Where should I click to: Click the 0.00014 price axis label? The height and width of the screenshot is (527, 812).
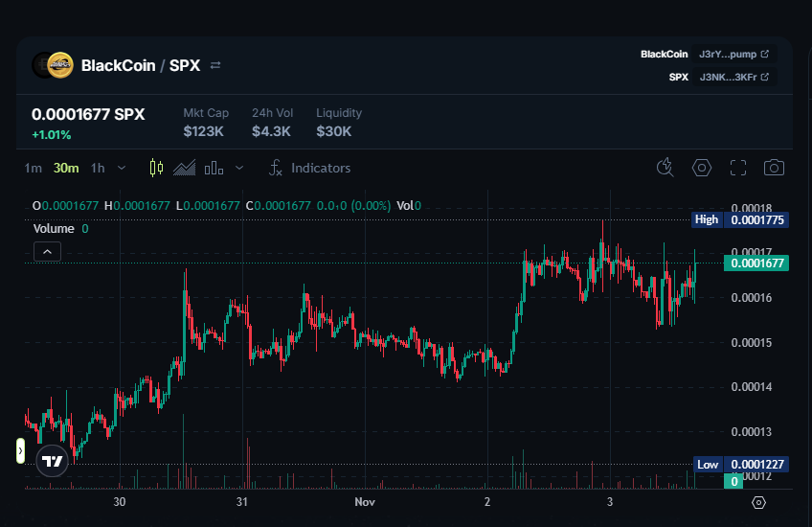tap(752, 387)
